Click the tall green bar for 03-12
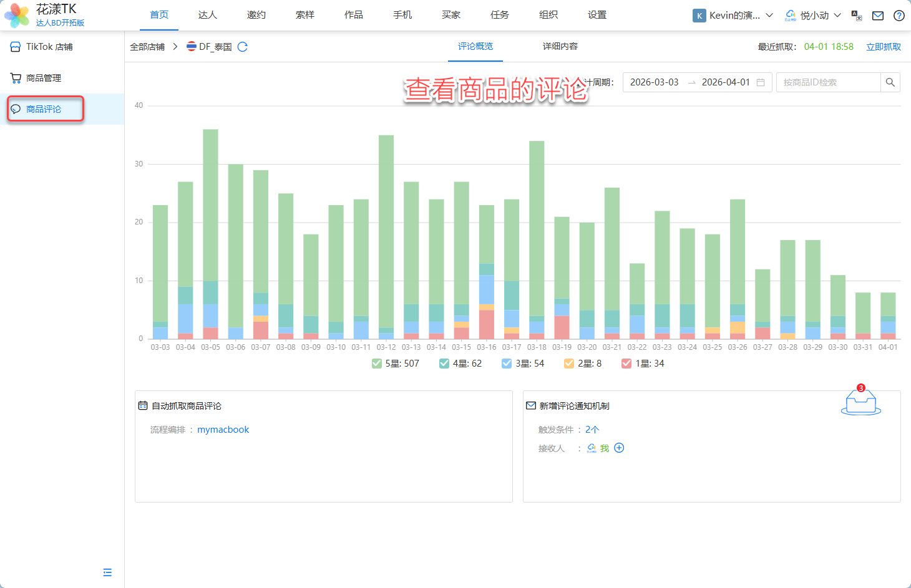The width and height of the screenshot is (911, 588). (x=386, y=231)
